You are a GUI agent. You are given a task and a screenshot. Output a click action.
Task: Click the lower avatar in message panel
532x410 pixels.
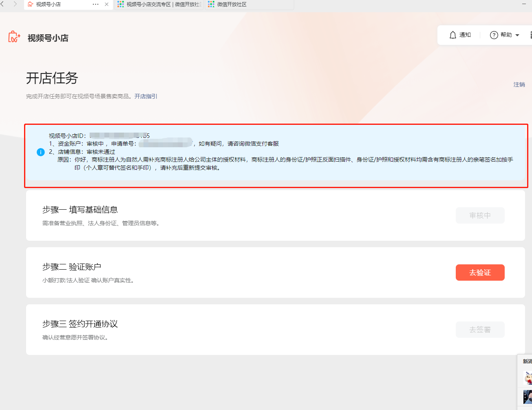click(x=528, y=397)
